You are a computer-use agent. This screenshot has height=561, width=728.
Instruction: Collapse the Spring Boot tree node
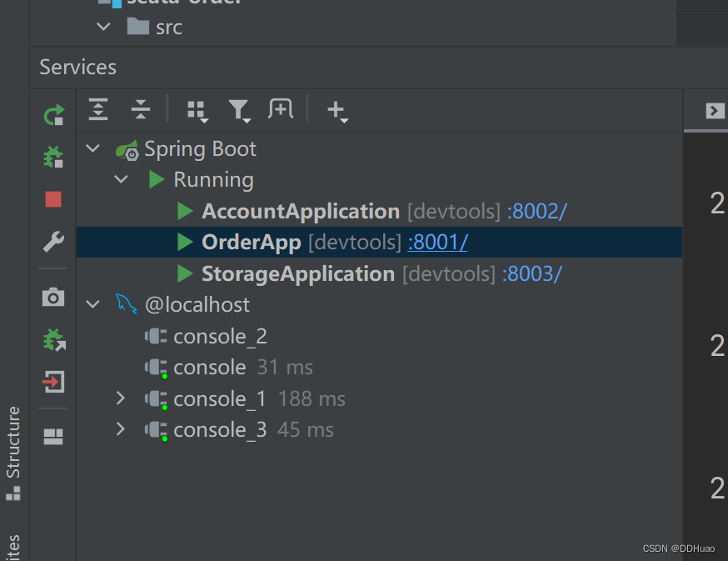point(93,148)
